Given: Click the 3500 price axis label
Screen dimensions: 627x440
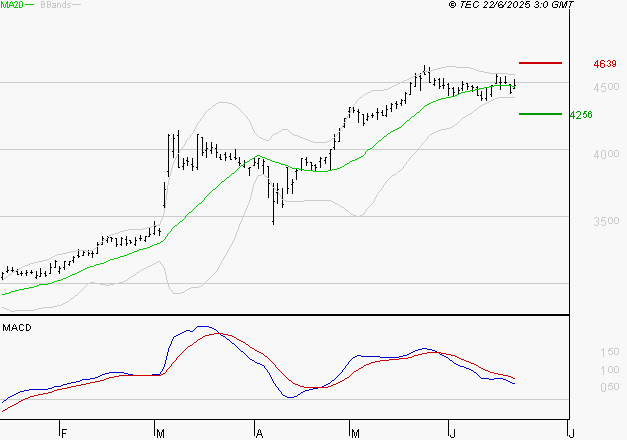Looking at the screenshot, I should [x=606, y=221].
